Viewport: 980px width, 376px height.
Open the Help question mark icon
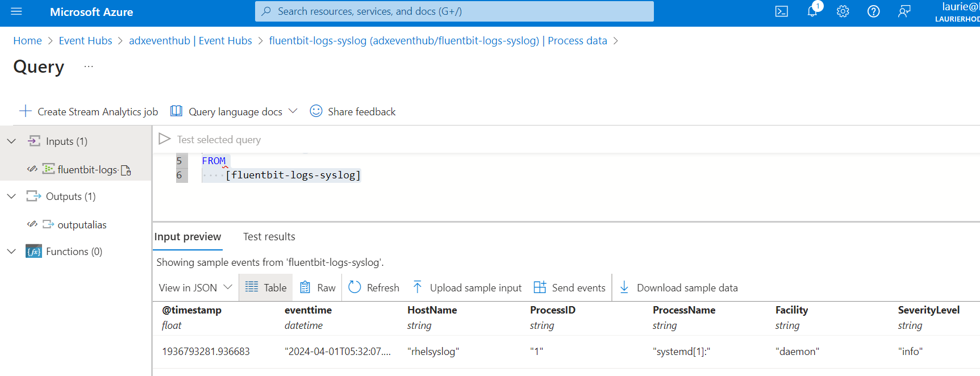874,11
